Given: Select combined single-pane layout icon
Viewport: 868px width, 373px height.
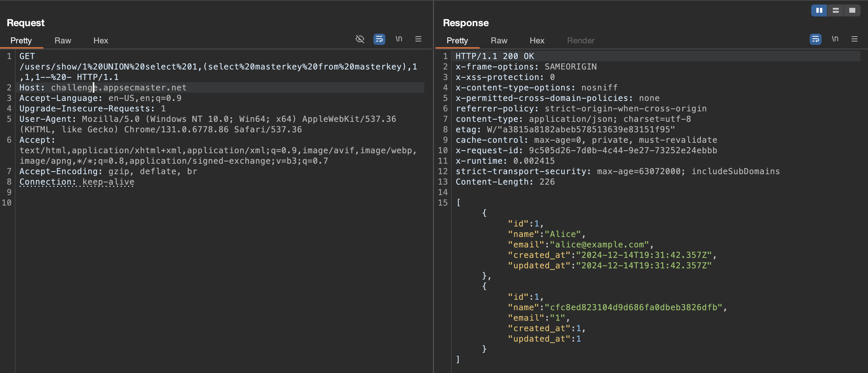Looking at the screenshot, I should pyautogui.click(x=852, y=10).
